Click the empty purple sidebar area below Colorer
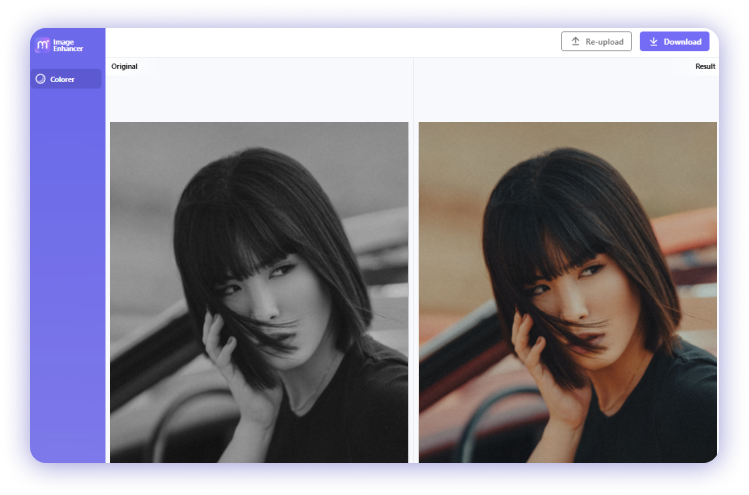The image size is (749, 495). (x=67, y=280)
